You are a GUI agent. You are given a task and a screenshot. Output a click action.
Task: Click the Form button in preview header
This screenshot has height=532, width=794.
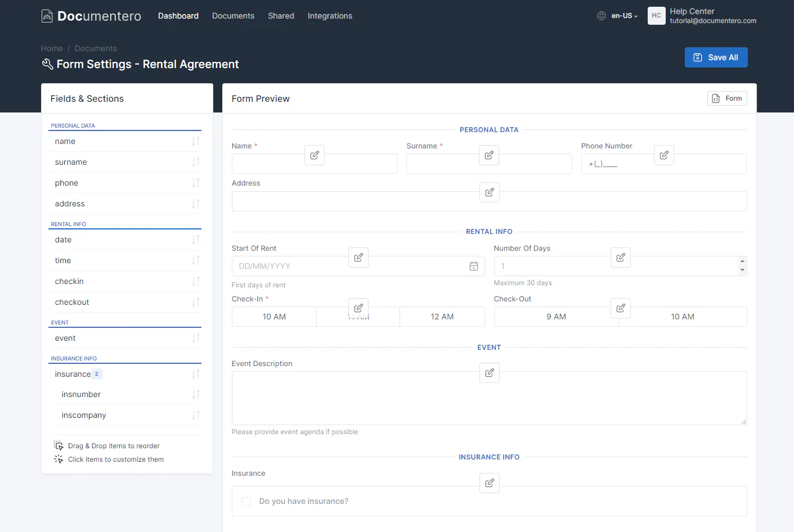727,98
